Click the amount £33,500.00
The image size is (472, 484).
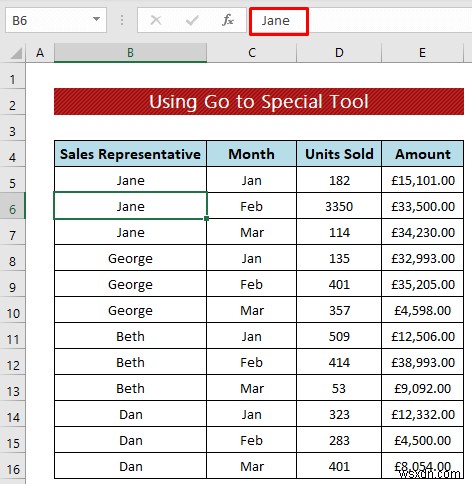423,206
